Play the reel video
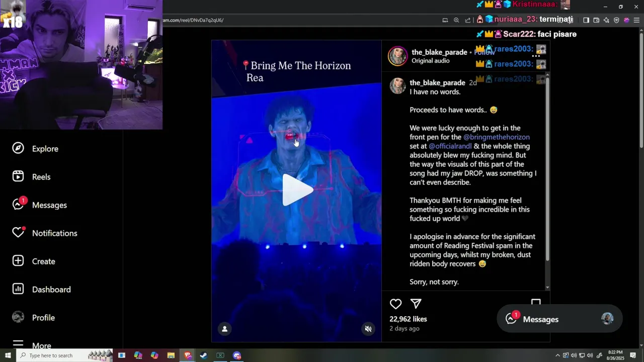Screen dimensions: 644x362 297,190
